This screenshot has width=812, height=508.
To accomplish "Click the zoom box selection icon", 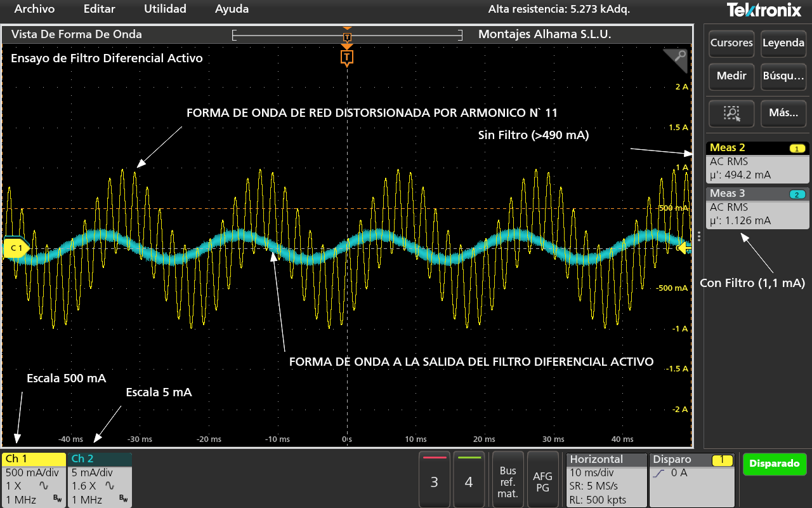I will (x=731, y=113).
